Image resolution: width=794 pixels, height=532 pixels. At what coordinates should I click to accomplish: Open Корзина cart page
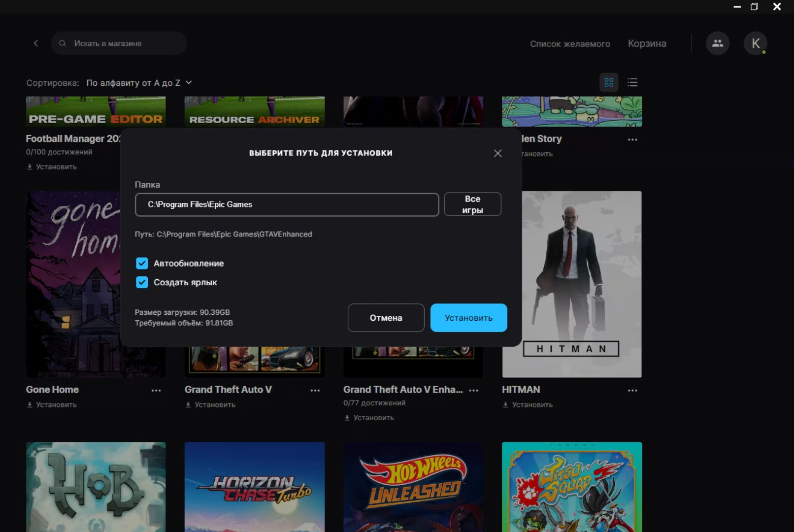coord(647,43)
